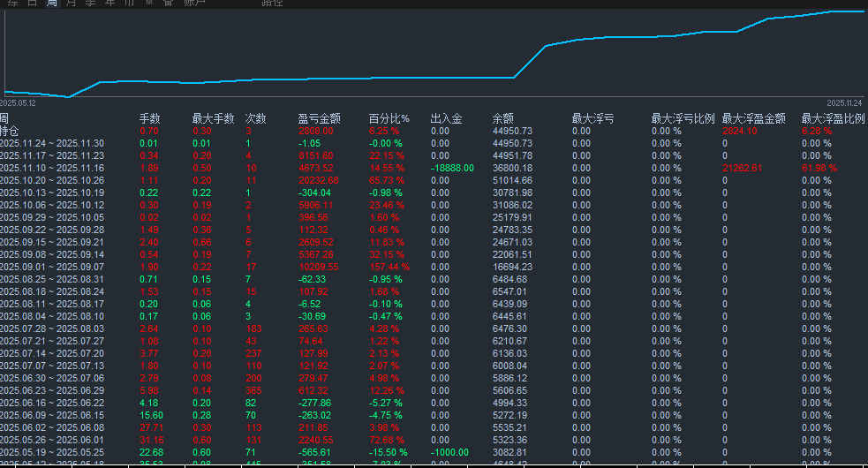Click the 最大手数 column header
The image size is (868, 468).
[x=213, y=118]
